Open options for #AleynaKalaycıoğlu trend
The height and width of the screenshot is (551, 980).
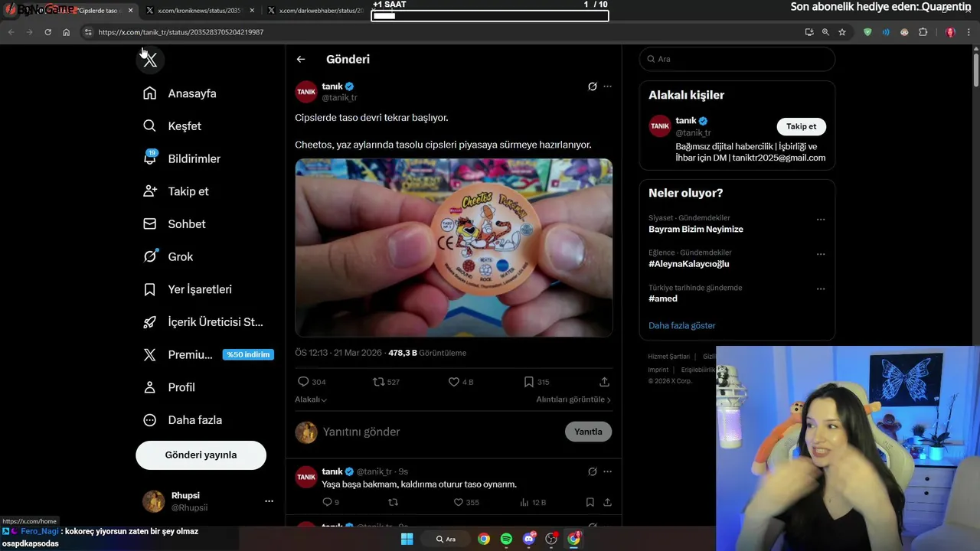coord(821,254)
